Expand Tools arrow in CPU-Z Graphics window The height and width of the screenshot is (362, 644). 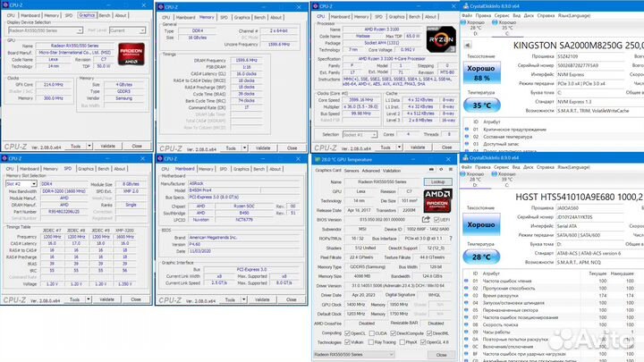(89, 146)
